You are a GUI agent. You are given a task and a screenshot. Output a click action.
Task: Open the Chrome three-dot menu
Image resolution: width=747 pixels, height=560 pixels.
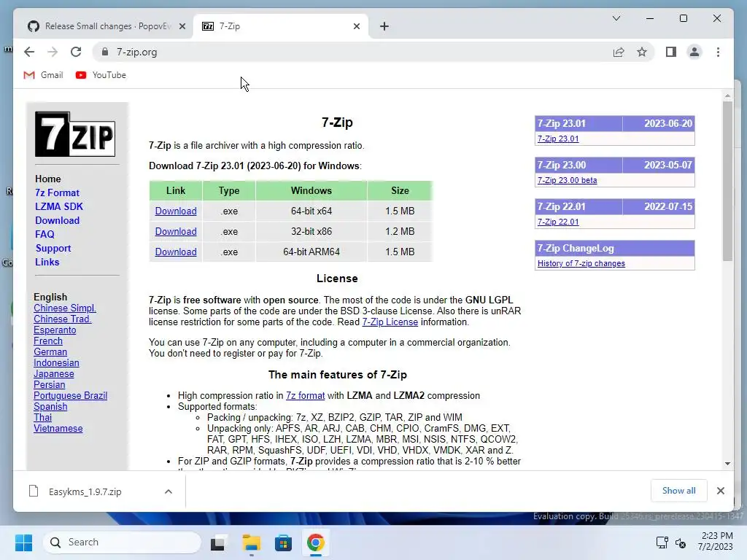click(718, 52)
